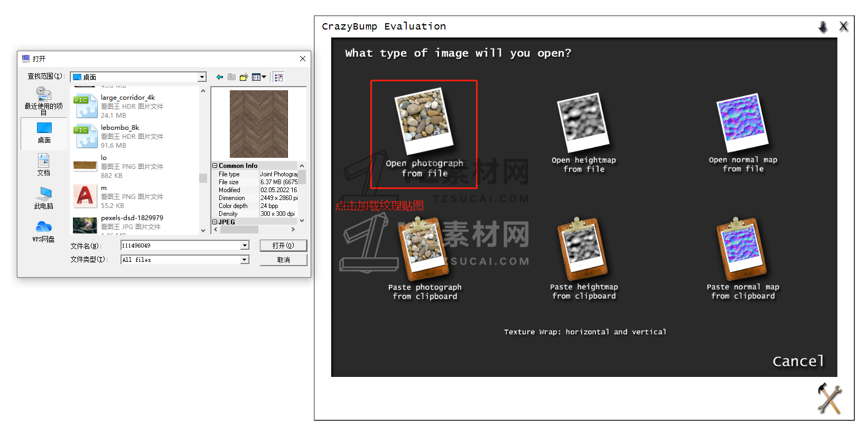Image resolution: width=868 pixels, height=426 pixels.
Task: Go up one folder level
Action: pos(231,77)
